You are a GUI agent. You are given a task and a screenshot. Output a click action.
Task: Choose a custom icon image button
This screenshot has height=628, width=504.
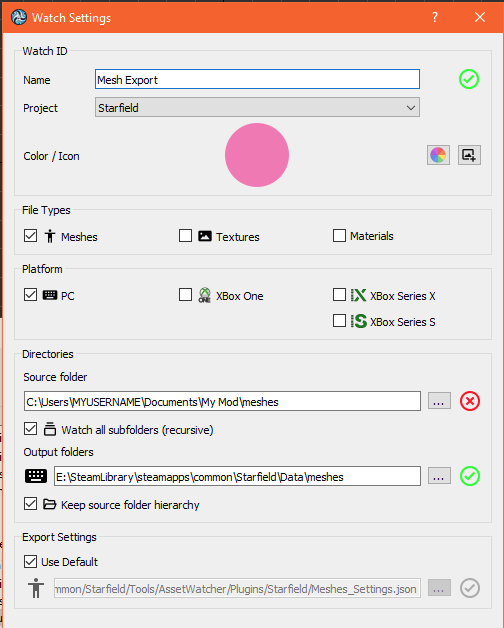(469, 155)
